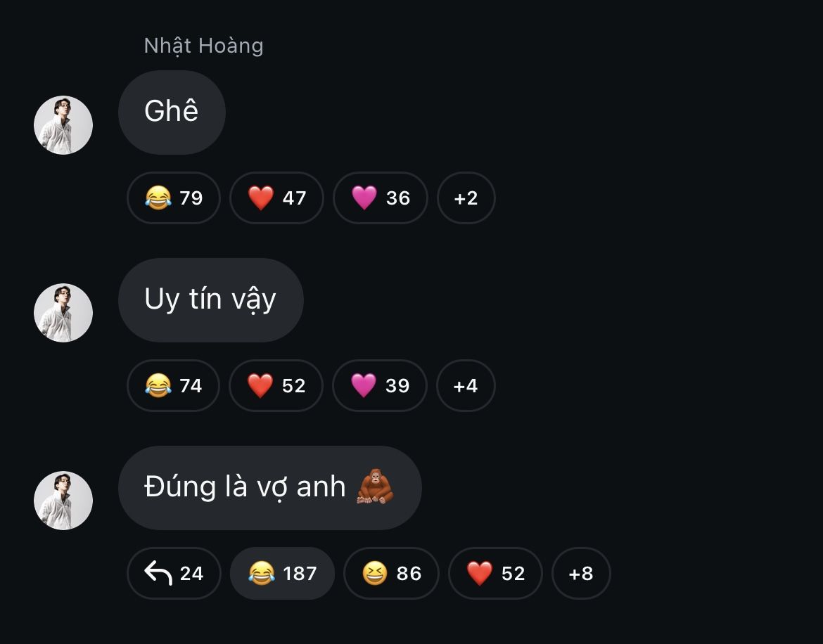
Task: Click the squinting laugh reaction showing 86
Action: (392, 573)
